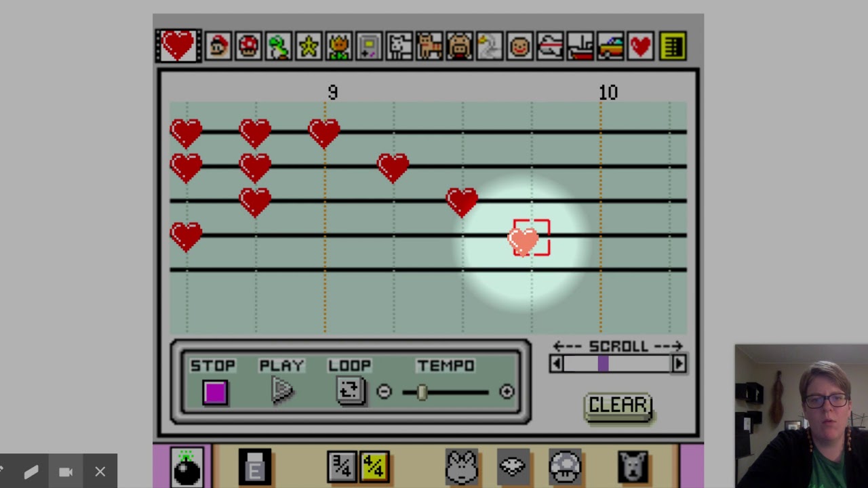Click the bomb icon in bottom bar
Viewport: 868px width, 488px height.
187,467
